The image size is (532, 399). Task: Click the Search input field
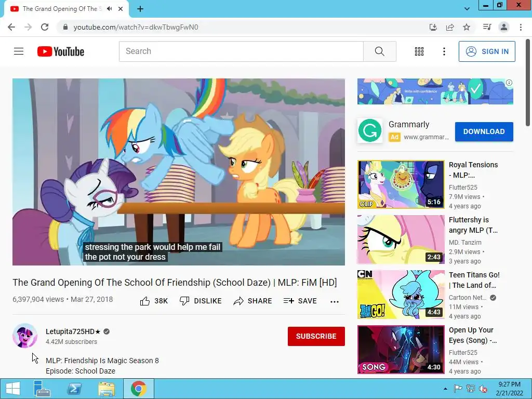[241, 51]
